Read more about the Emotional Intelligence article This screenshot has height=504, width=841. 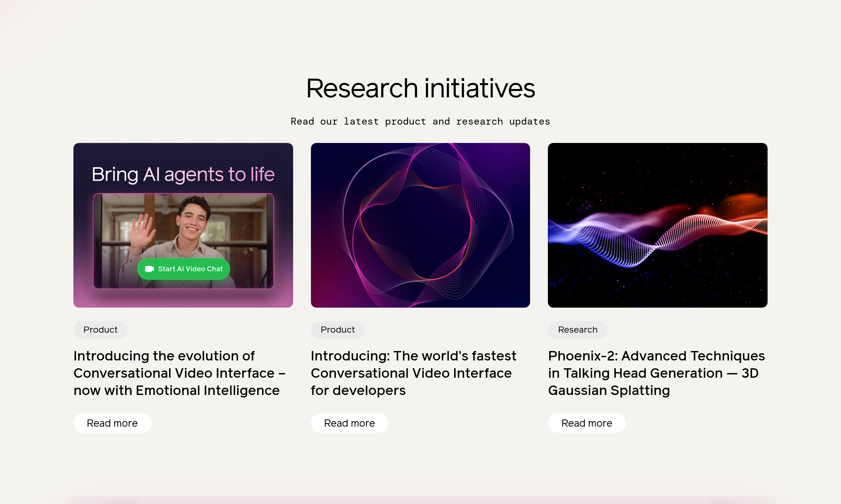coord(112,423)
